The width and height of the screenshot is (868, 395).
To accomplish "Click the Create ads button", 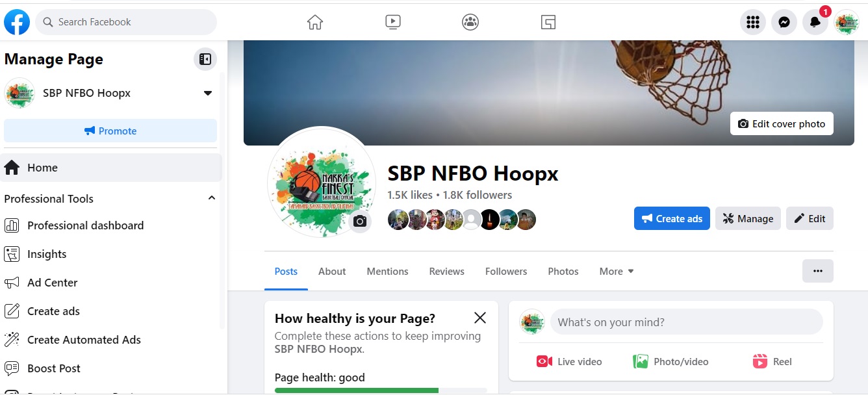I will click(672, 218).
